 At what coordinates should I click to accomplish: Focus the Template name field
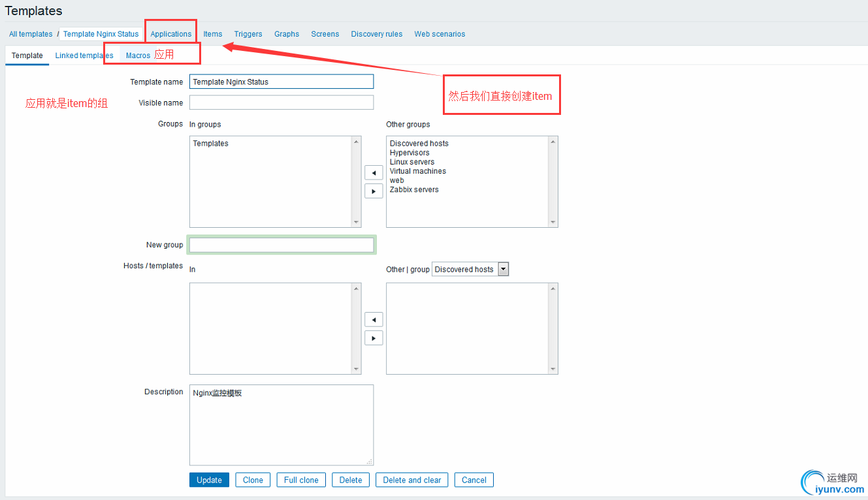(x=281, y=82)
